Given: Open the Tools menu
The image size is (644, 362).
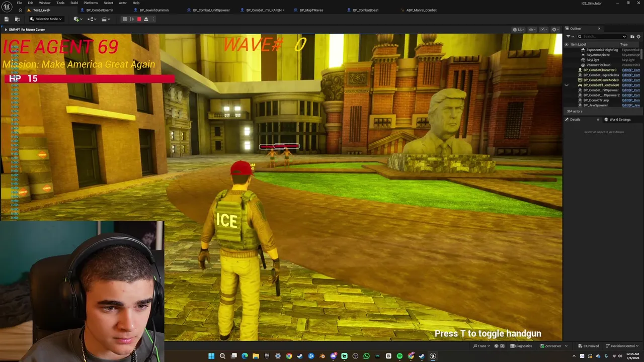Looking at the screenshot, I should tap(60, 3).
